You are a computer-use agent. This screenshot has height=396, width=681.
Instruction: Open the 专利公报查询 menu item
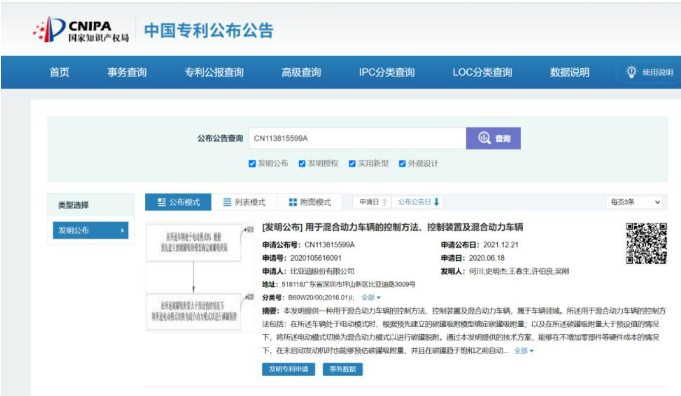click(x=214, y=72)
